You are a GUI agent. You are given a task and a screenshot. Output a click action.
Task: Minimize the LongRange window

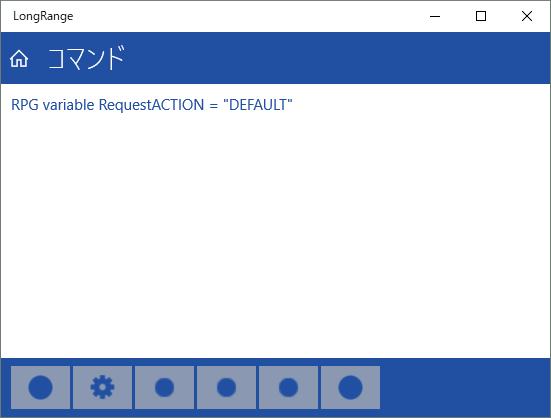pos(435,16)
